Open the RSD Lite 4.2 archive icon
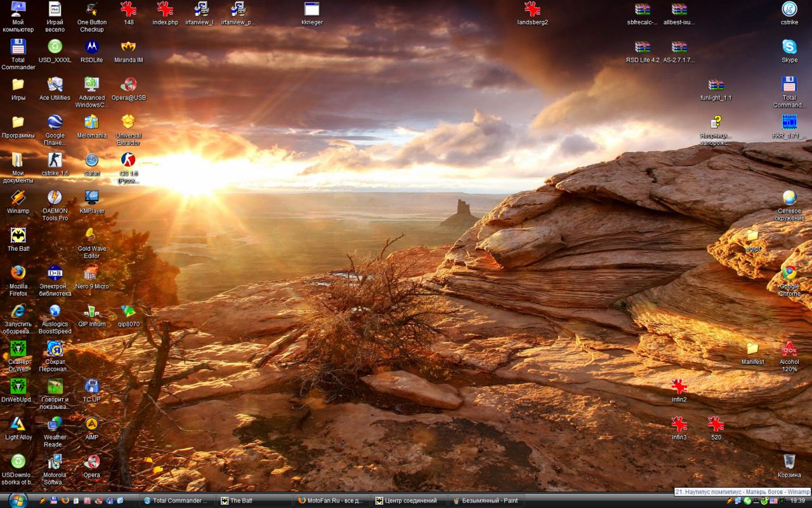Viewport: 812px width, 508px height. [x=643, y=51]
